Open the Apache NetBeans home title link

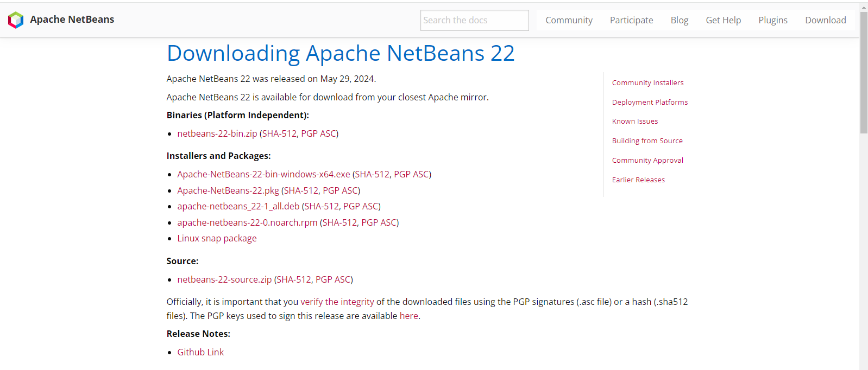[x=72, y=20]
